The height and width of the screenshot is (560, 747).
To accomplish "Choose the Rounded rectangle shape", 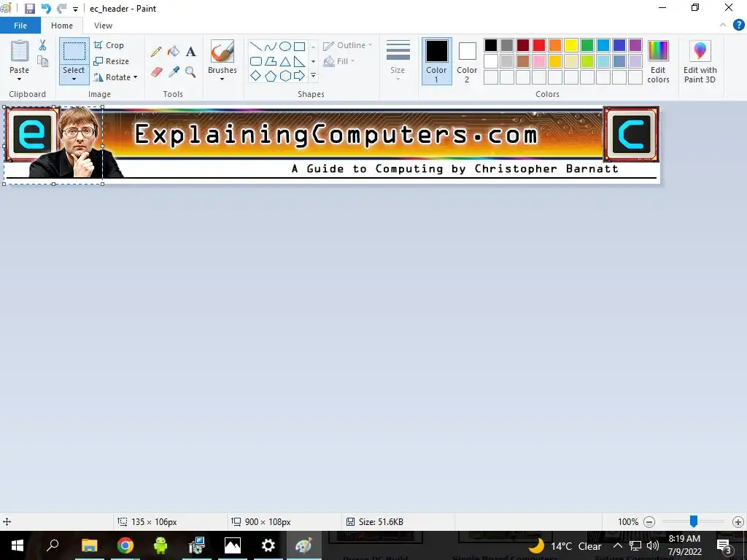I will (x=256, y=61).
